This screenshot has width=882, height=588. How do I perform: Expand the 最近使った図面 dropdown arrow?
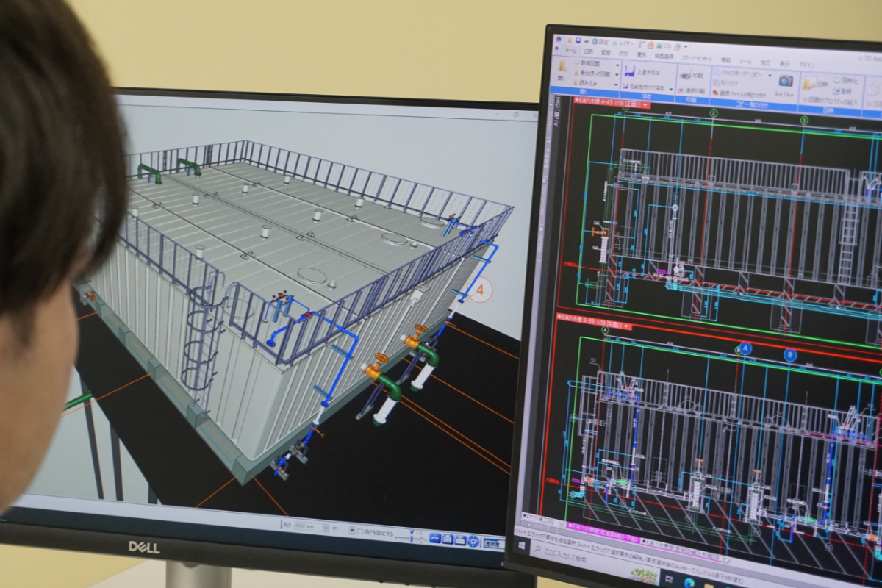(617, 75)
